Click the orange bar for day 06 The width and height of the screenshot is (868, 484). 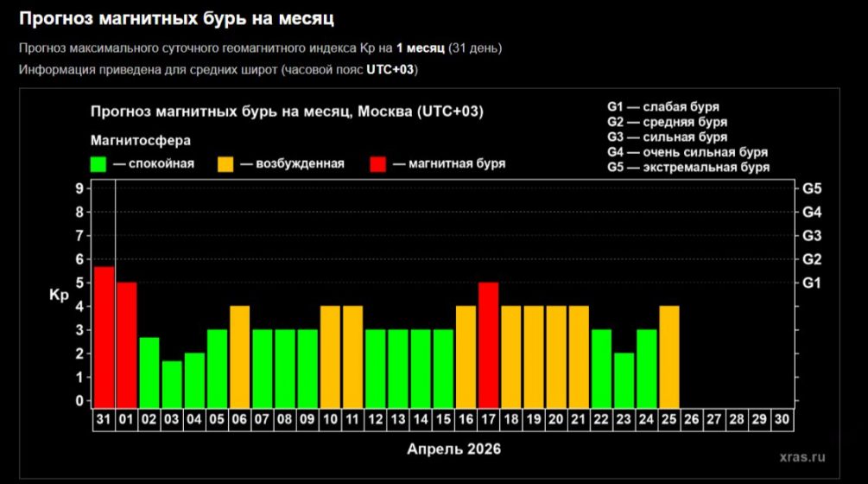tap(239, 355)
